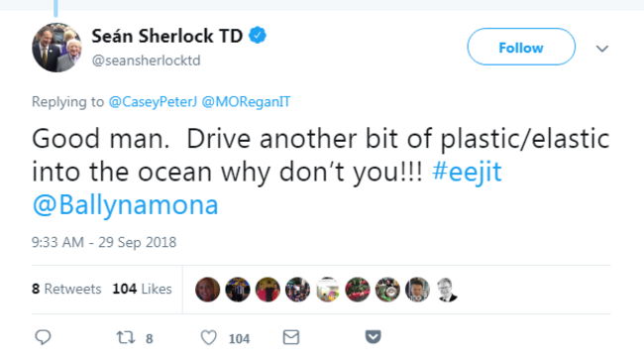Like the tweet with heart icon
Viewport: 644px width, 362px height.
[x=209, y=338]
